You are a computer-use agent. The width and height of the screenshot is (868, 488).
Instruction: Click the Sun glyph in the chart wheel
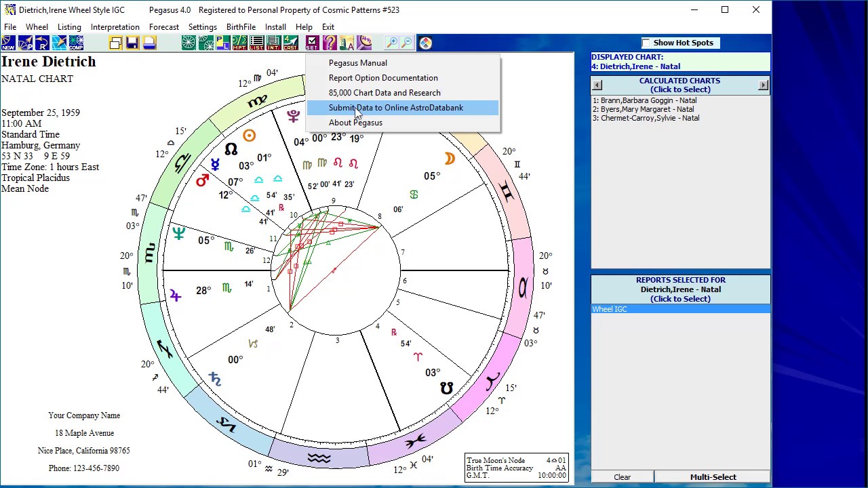click(x=249, y=136)
